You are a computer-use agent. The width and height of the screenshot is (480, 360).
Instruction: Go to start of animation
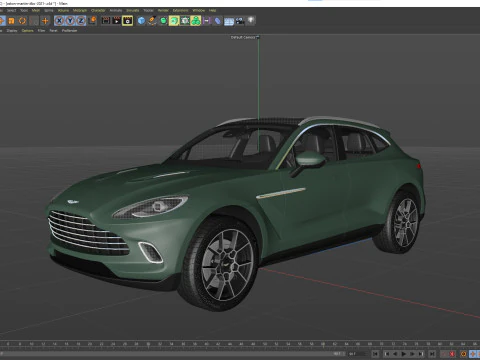click(375, 354)
